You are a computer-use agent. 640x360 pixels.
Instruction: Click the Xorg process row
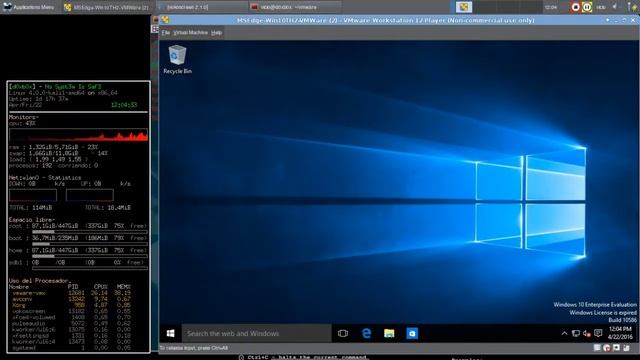[71, 305]
